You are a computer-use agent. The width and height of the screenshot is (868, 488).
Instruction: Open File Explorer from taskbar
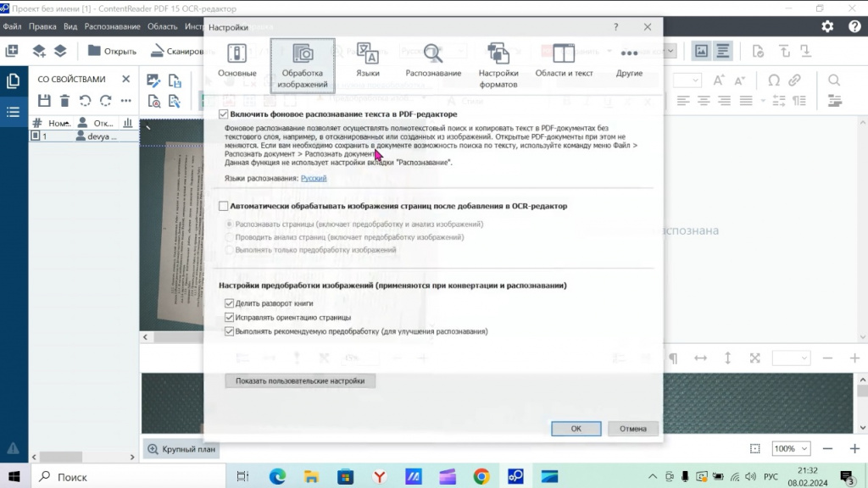312,476
